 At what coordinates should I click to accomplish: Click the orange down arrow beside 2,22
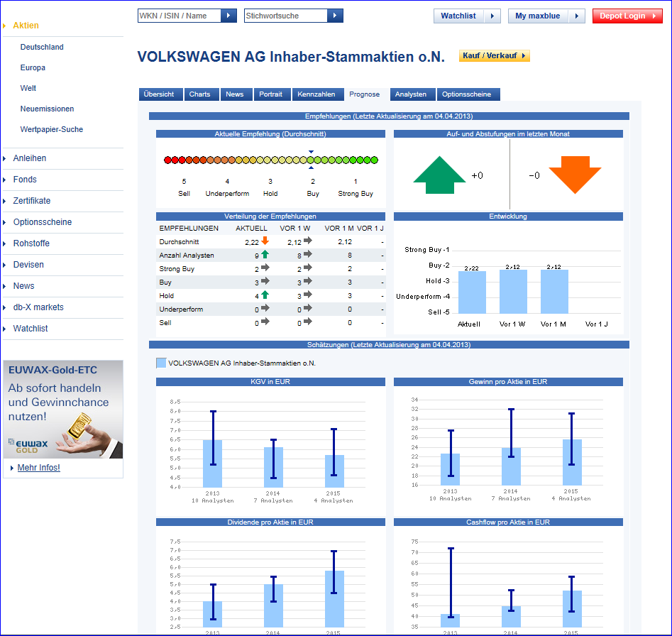(265, 241)
